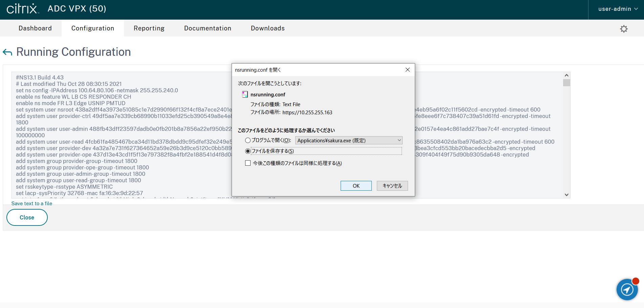Click the 'ADC VPX (50)' product title

click(x=77, y=8)
